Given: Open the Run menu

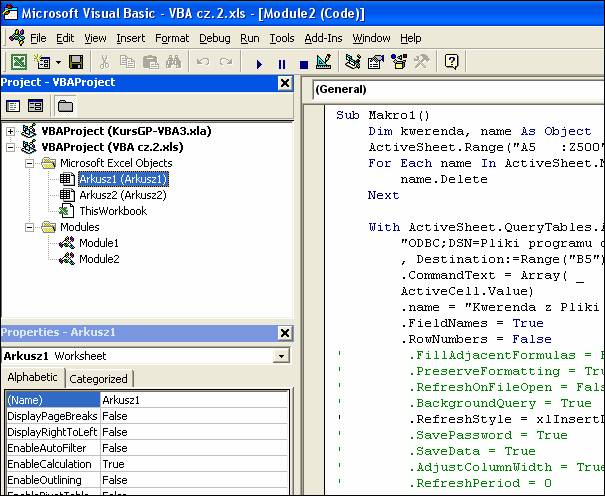Looking at the screenshot, I should pyautogui.click(x=250, y=38).
